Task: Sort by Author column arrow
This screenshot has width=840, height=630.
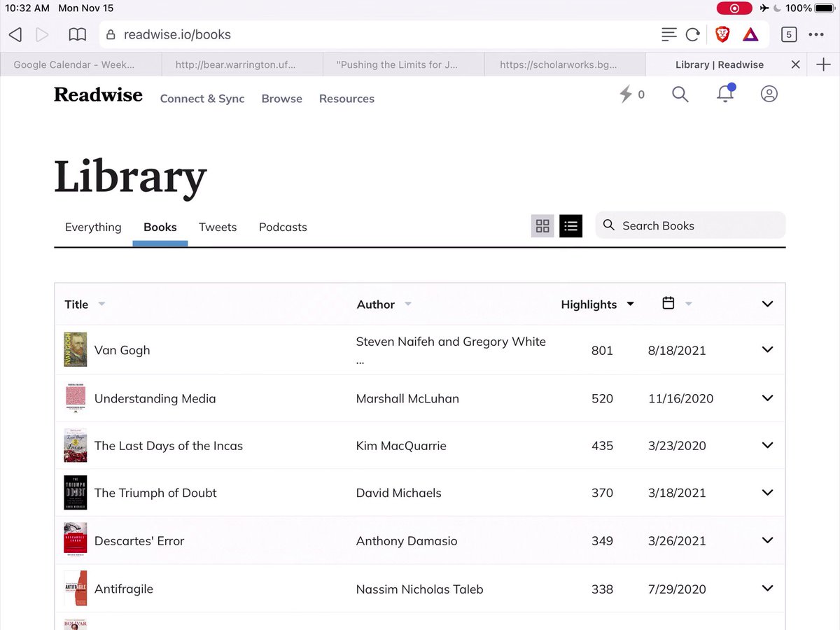Action: [408, 304]
